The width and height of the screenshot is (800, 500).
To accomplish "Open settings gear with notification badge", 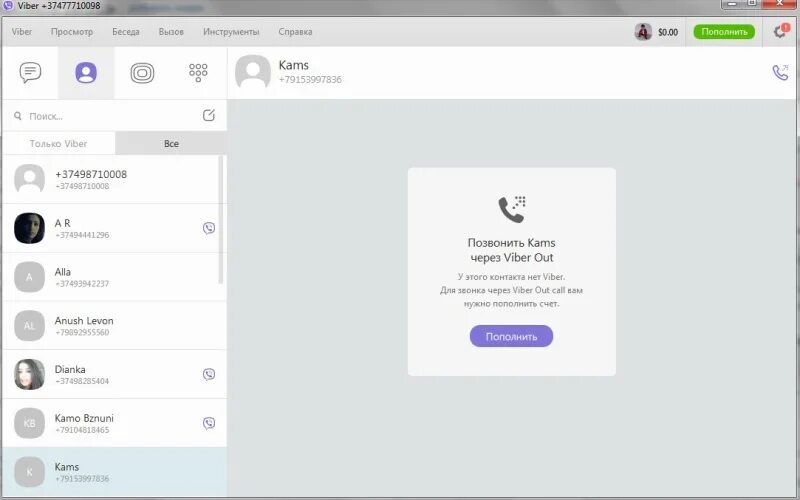I will pyautogui.click(x=780, y=31).
